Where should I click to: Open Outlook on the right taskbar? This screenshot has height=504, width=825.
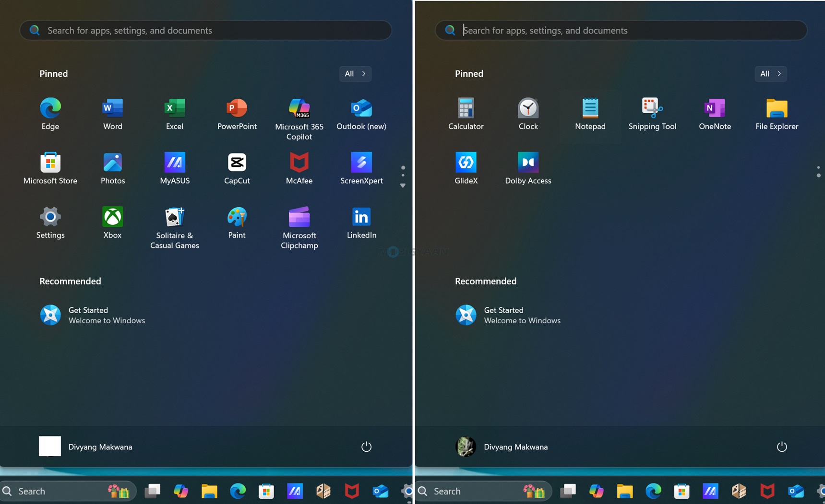pos(796,491)
